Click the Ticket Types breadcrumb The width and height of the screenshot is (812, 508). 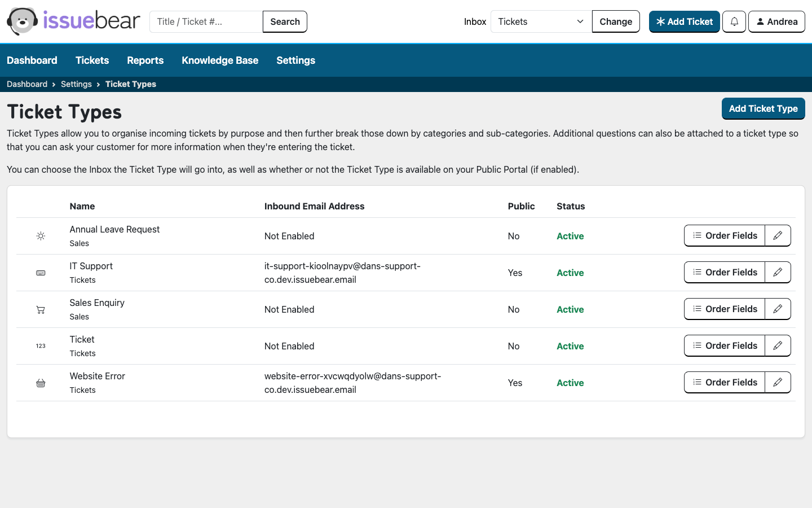[x=131, y=84]
